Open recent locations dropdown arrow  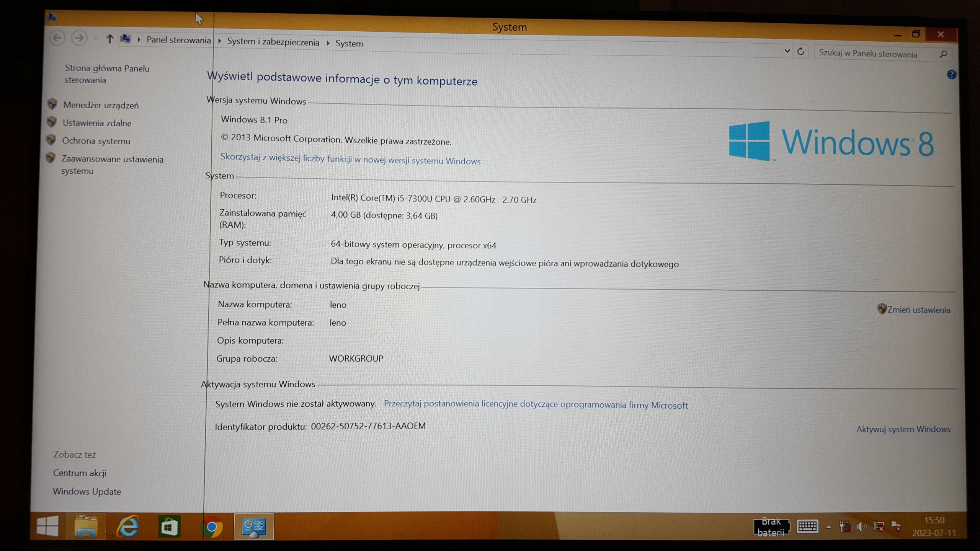coord(95,39)
